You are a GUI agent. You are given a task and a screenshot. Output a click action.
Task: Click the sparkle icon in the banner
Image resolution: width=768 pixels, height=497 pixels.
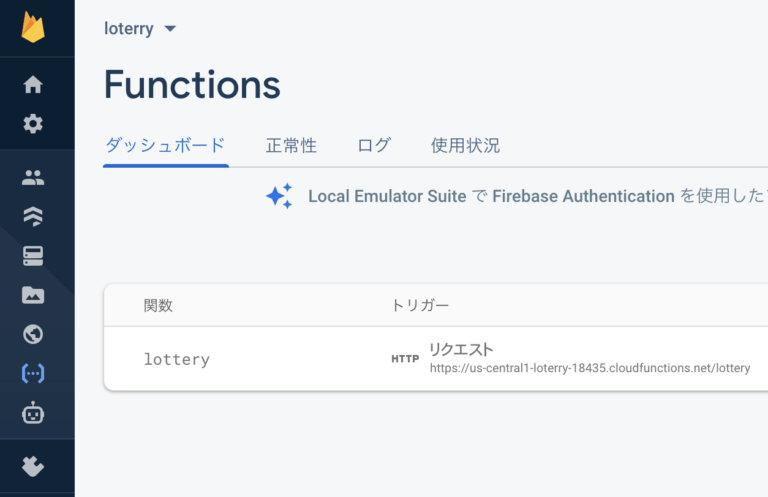coord(279,196)
